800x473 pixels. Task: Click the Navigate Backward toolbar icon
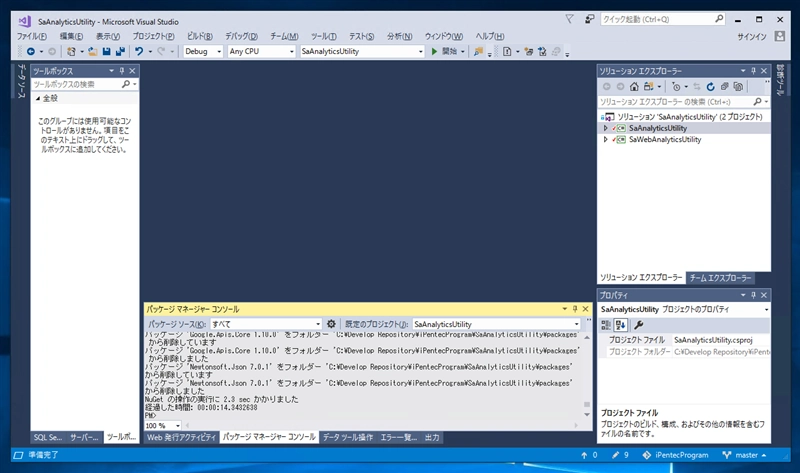coord(31,52)
